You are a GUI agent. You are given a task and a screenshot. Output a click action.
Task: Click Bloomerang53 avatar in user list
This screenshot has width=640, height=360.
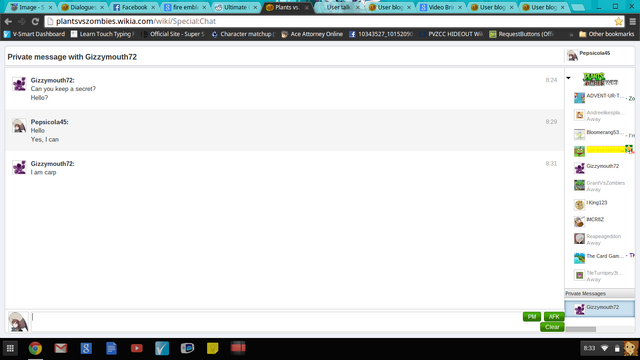[x=579, y=134]
